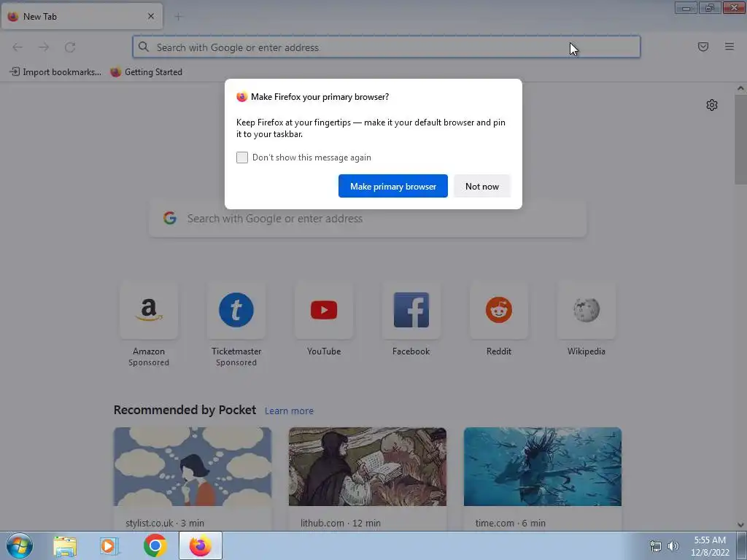The image size is (747, 560).
Task: Close the New Tab tab
Action: coord(151,16)
